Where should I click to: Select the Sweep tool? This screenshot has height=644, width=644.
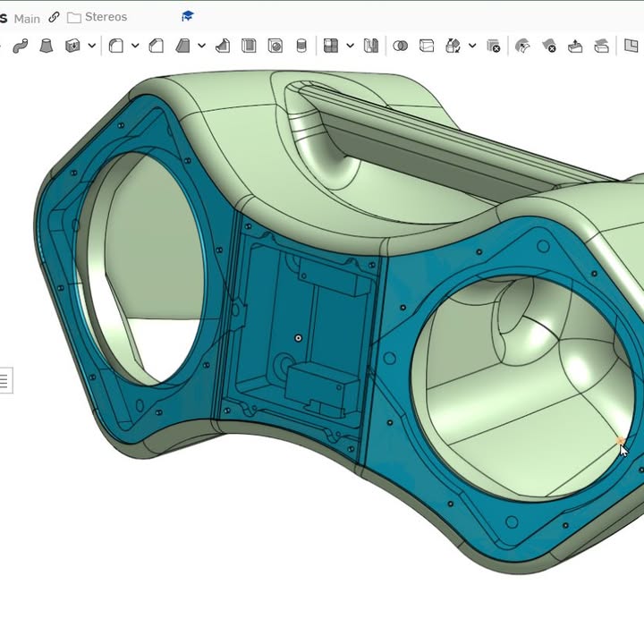coord(21,46)
